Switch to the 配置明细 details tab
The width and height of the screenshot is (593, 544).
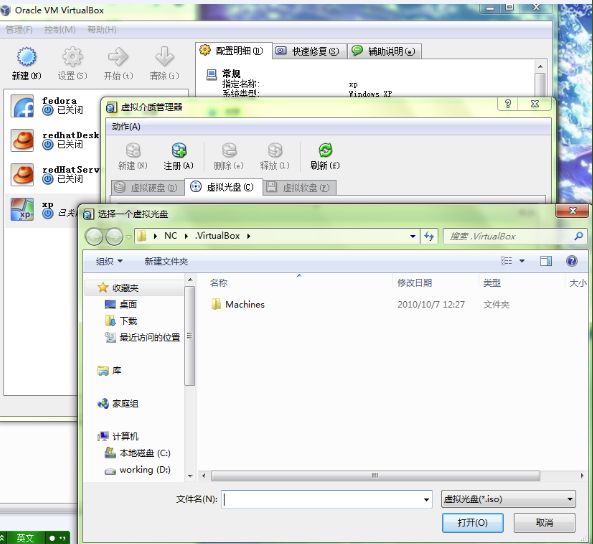point(234,51)
